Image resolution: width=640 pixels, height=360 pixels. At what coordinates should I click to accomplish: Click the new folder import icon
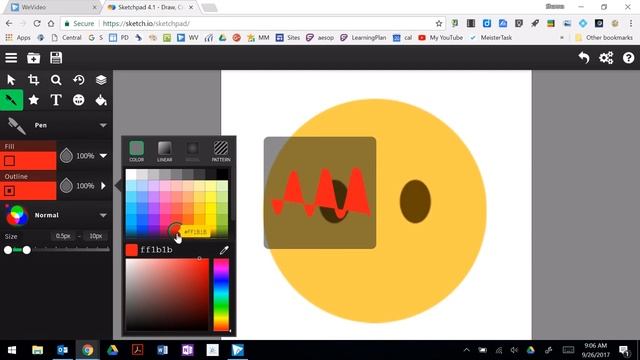click(x=33, y=58)
